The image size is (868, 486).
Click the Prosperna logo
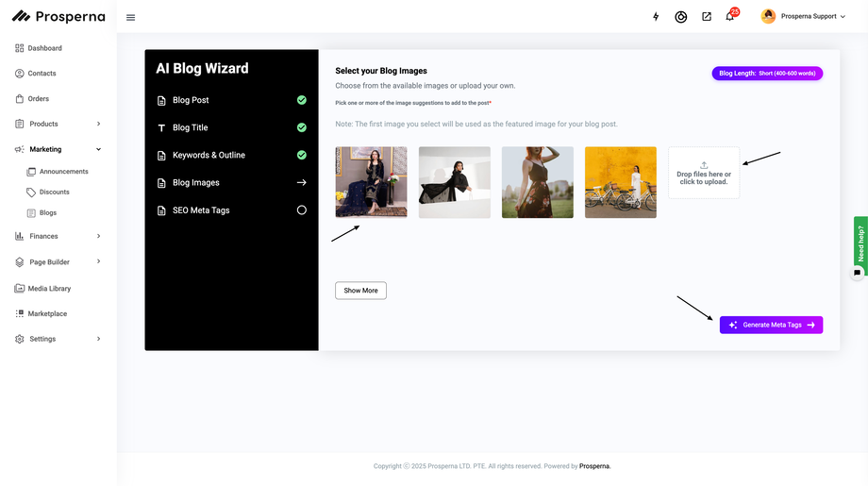point(58,17)
